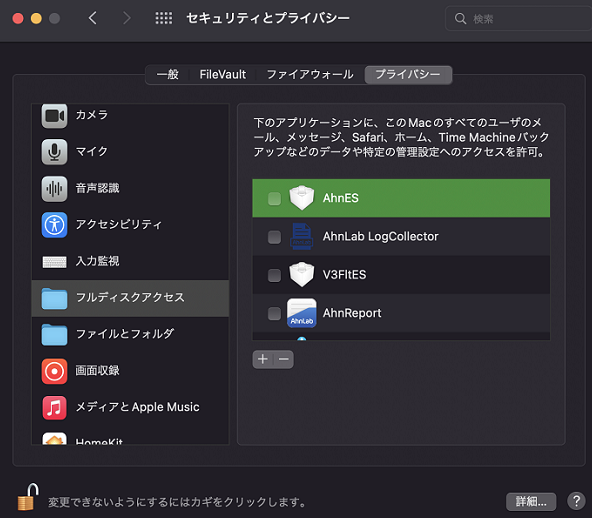Click the V3FltES app icon
Screen dimensions: 592x518
(302, 274)
